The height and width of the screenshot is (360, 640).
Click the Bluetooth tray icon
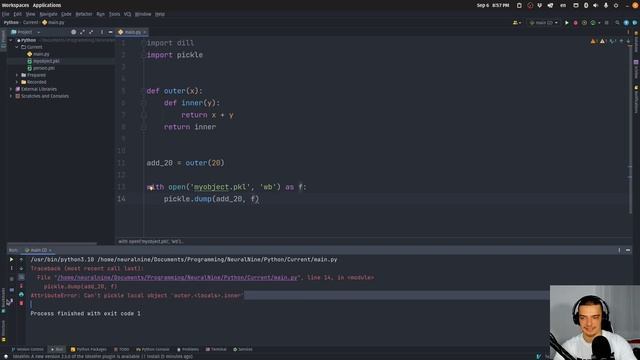[x=586, y=5]
